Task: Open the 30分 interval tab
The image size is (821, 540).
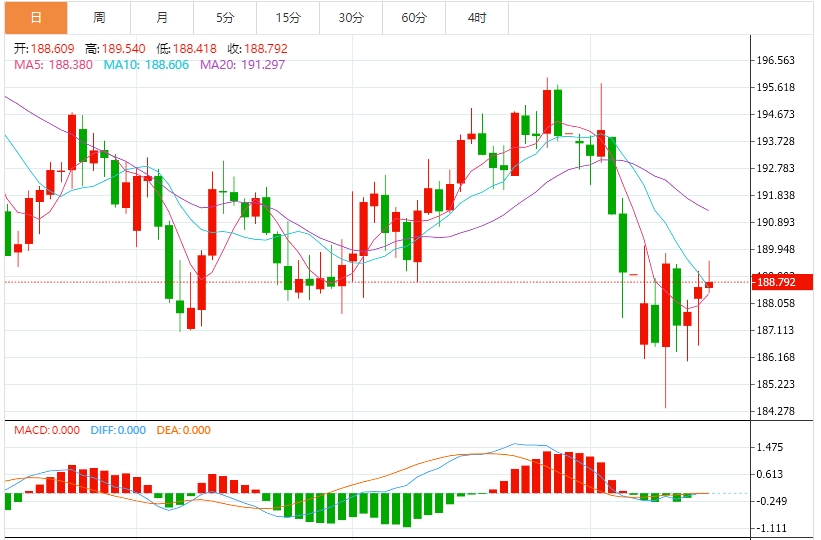Action: [x=351, y=18]
